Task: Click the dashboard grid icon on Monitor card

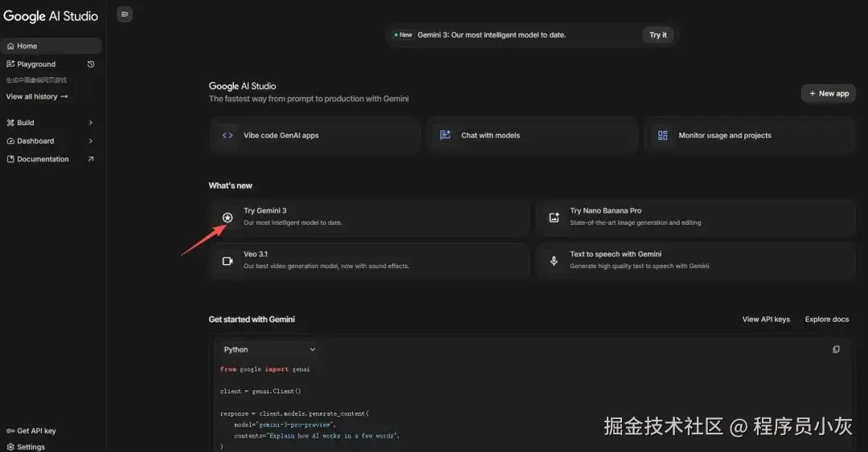Action: point(662,136)
